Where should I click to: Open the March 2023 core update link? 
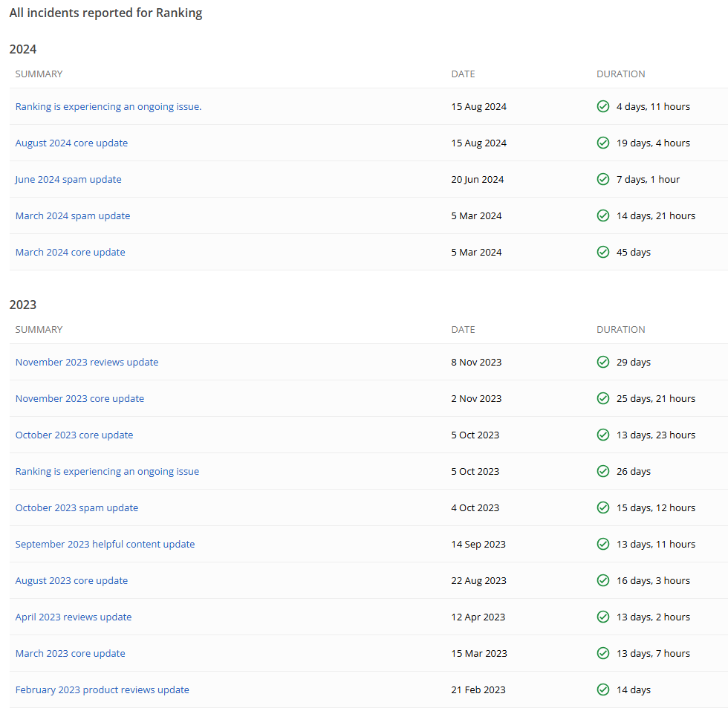coord(71,654)
